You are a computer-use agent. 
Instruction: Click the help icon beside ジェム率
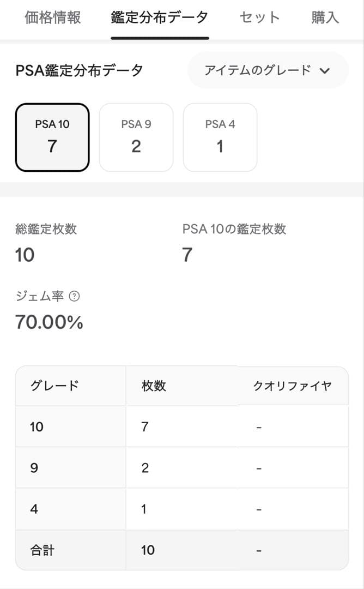tap(75, 297)
